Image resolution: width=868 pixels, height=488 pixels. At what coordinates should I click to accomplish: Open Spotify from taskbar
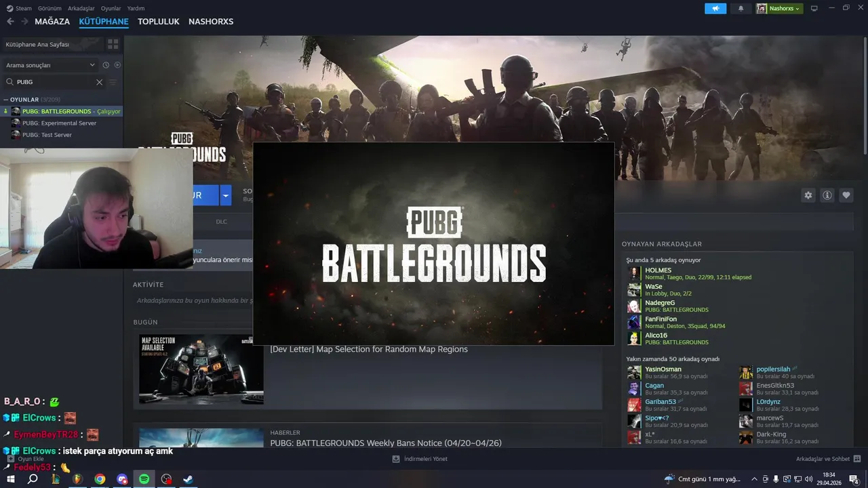tap(144, 479)
